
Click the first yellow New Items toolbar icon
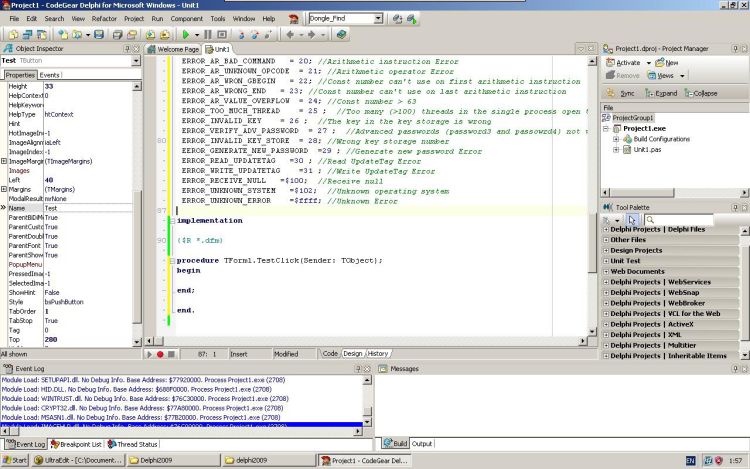coord(13,34)
